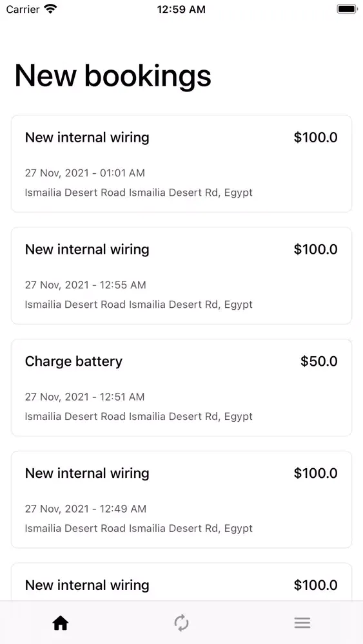Screen dimensions: 363x644
Task: Tap the address on Charge battery card
Action: [x=139, y=417]
